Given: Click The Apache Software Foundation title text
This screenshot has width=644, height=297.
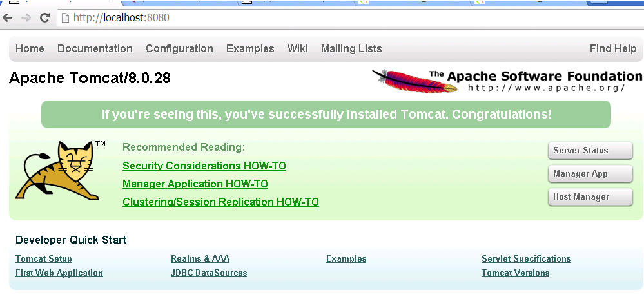Looking at the screenshot, I should (536, 76).
